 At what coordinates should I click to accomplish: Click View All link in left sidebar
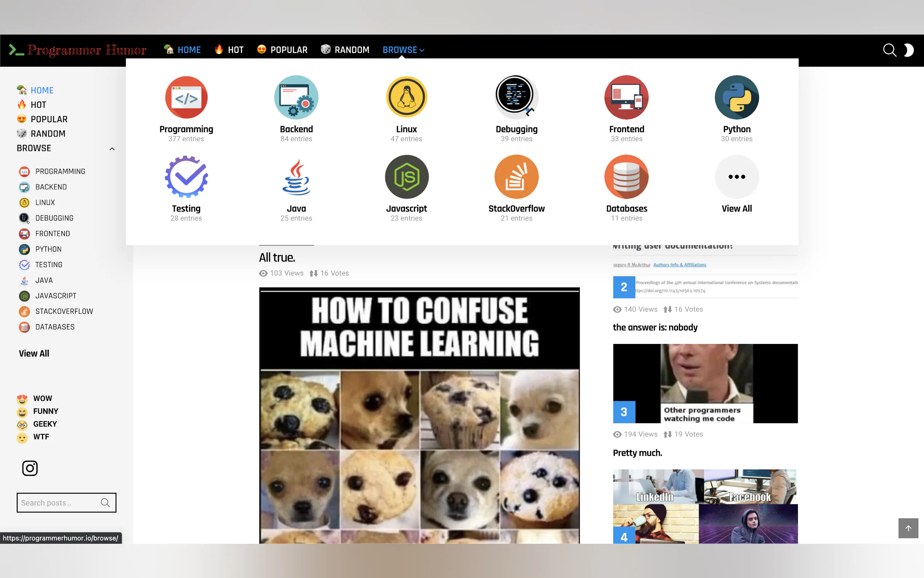pyautogui.click(x=34, y=353)
